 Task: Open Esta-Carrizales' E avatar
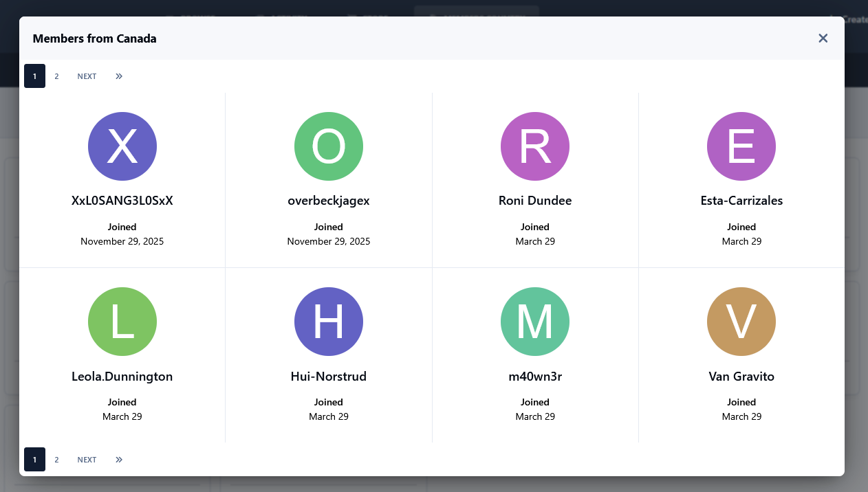pyautogui.click(x=741, y=146)
